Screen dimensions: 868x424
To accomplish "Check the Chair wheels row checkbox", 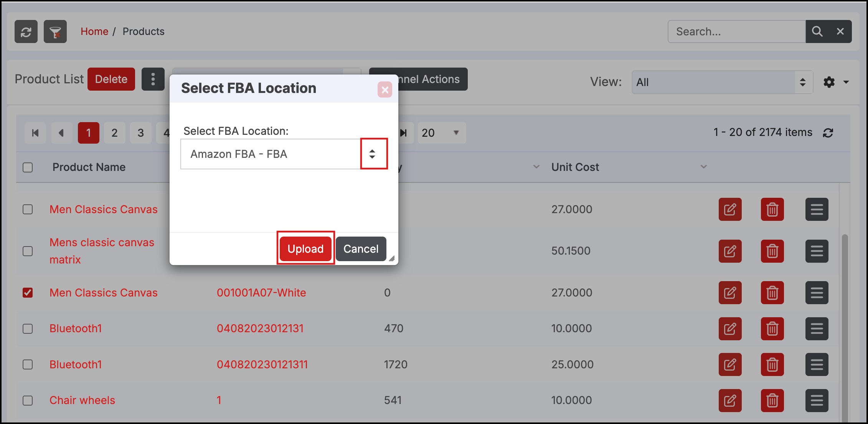I will [x=28, y=401].
